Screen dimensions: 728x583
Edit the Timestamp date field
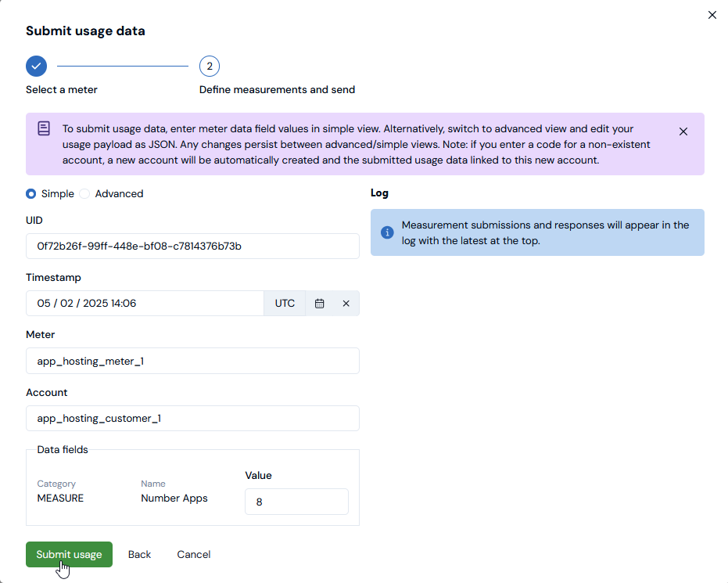tap(145, 304)
